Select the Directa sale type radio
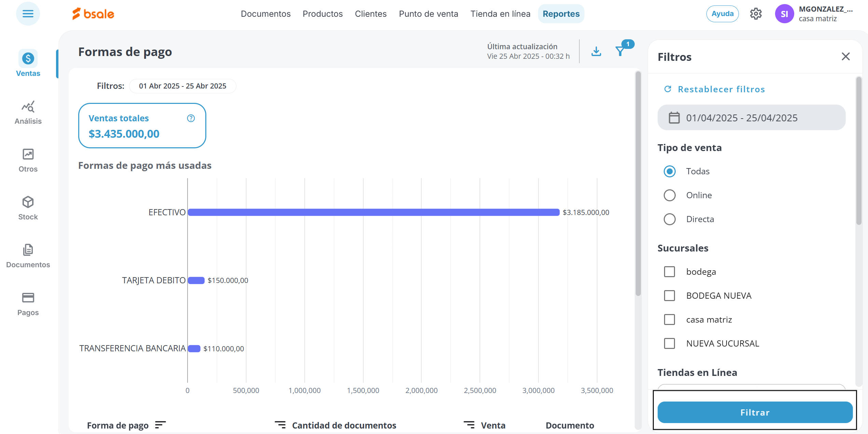 pos(670,219)
